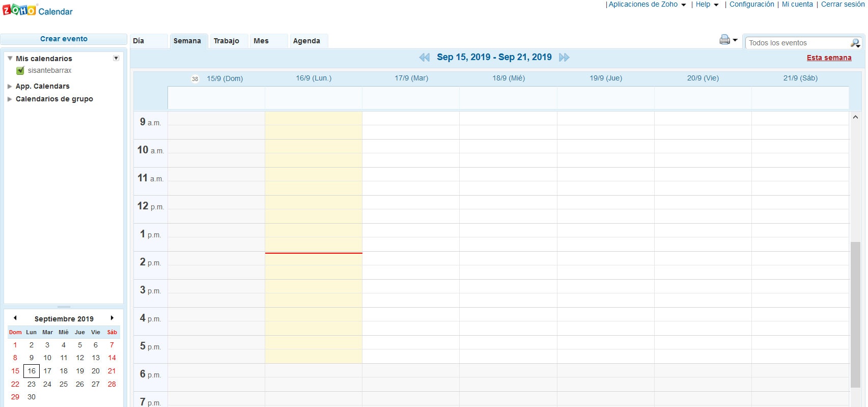This screenshot has width=868, height=407.
Task: Select the 20/9 (Vie) day header
Action: coord(703,78)
